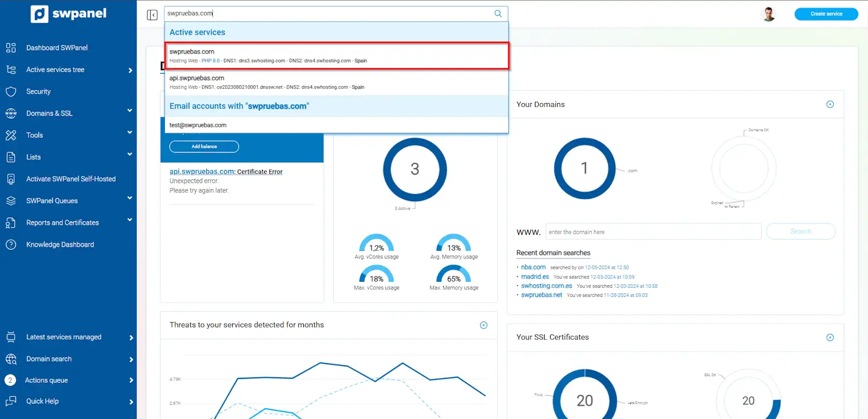The image size is (868, 419).
Task: Open the swpruebas.net recent search link
Action: [541, 295]
